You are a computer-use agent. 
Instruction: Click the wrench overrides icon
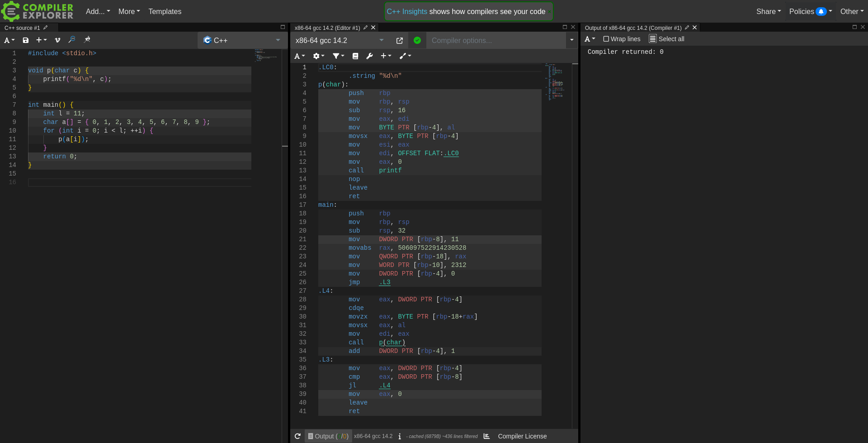pos(369,56)
